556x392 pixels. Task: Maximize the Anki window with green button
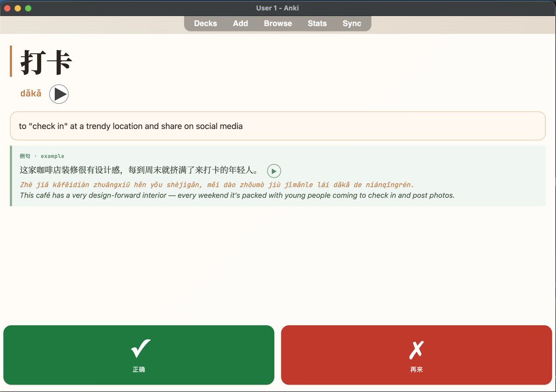[28, 8]
